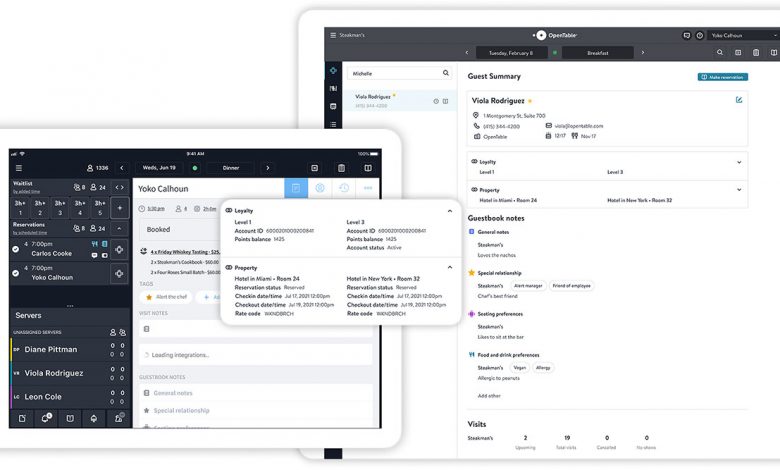Click the Make reservation button
This screenshot has width=780, height=470.
[x=723, y=77]
